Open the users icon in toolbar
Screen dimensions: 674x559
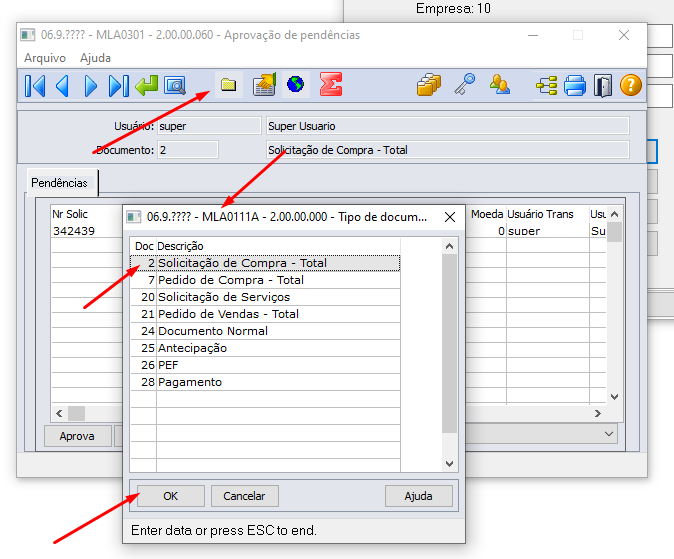(500, 84)
